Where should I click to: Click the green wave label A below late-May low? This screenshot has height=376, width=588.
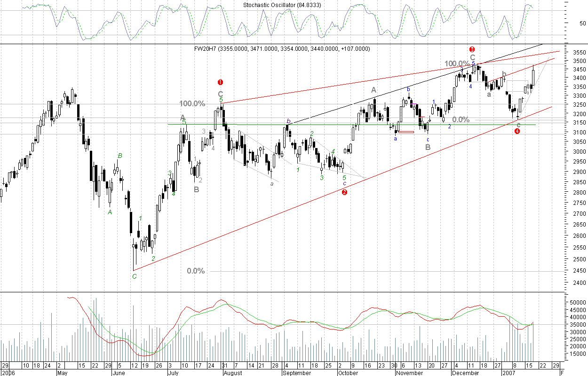tap(110, 212)
